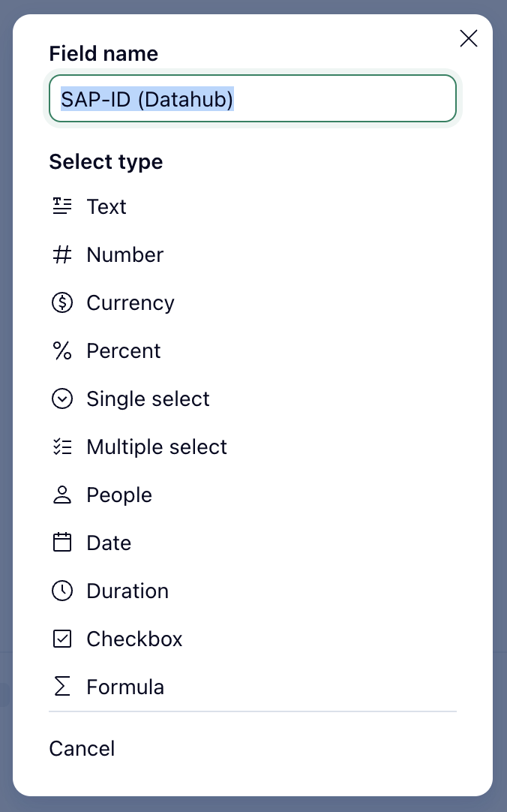Pick Formula as the field type
507x812 pixels.
coord(125,687)
